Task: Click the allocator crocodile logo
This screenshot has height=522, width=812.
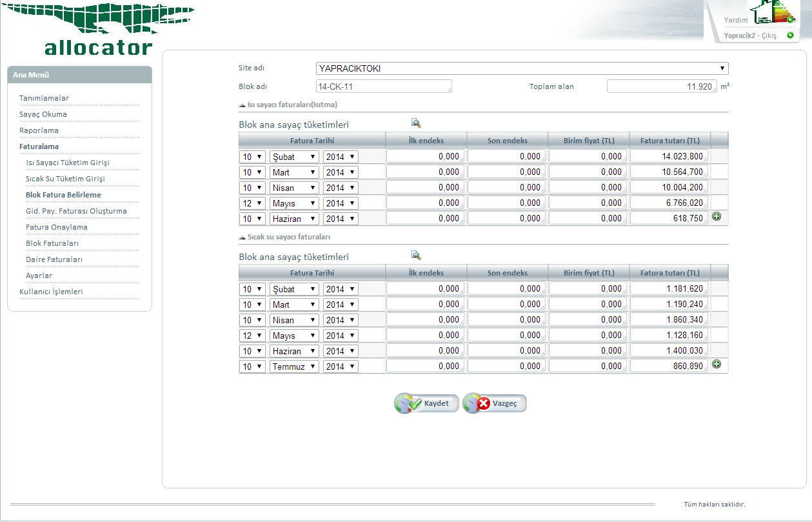Action: 98,29
